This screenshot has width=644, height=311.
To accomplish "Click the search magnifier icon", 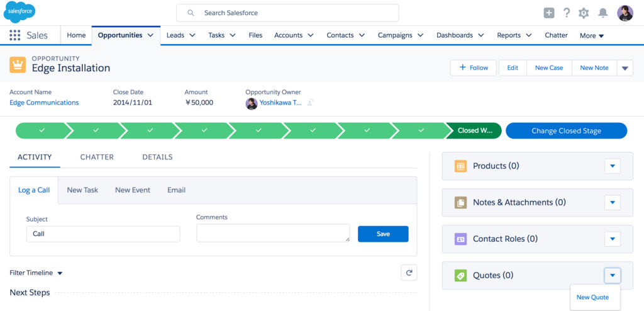I will 191,13.
